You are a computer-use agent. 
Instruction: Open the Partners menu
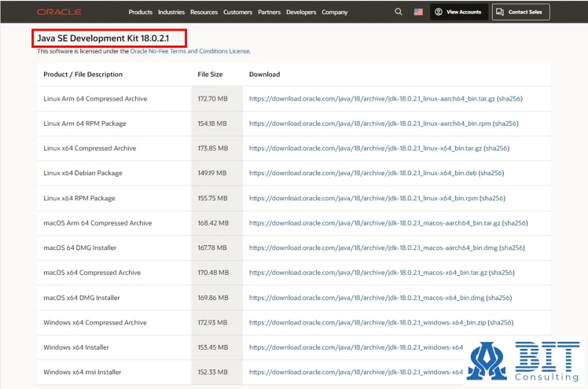pyautogui.click(x=269, y=12)
